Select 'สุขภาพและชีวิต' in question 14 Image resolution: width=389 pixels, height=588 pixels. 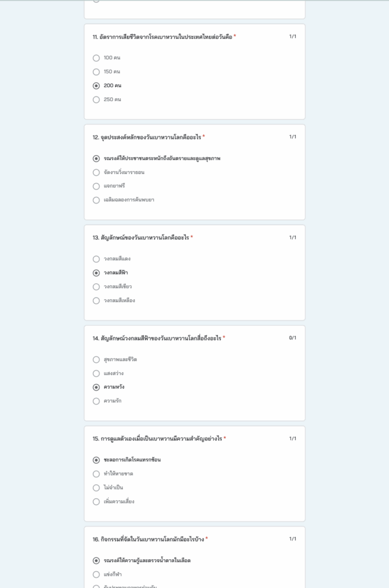point(96,359)
